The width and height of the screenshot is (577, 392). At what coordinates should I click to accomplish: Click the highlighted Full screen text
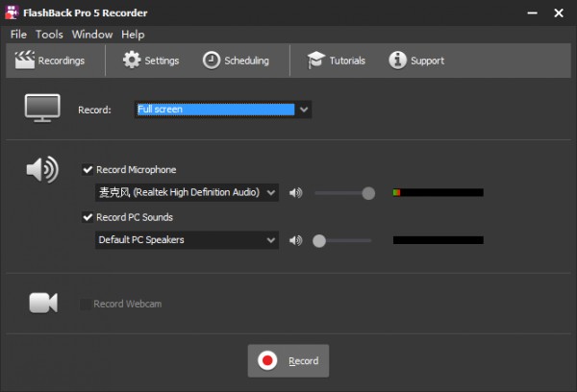[x=160, y=110]
